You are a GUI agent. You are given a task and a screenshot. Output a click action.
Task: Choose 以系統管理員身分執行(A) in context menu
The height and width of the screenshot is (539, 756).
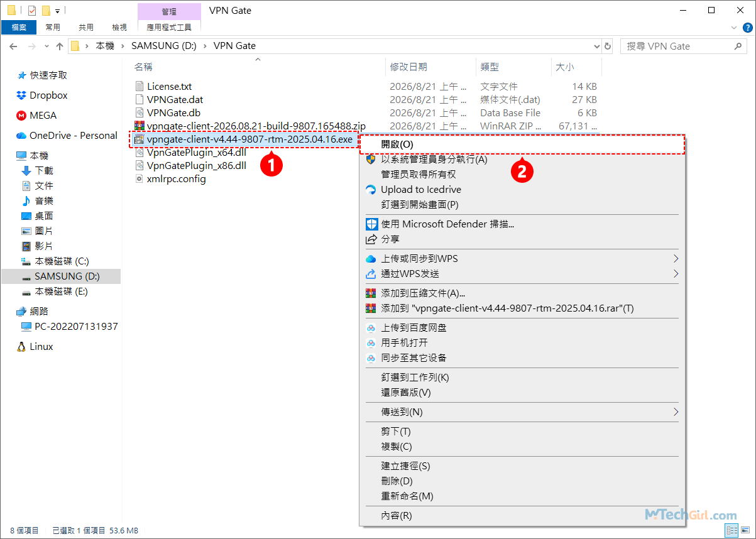coord(521,159)
